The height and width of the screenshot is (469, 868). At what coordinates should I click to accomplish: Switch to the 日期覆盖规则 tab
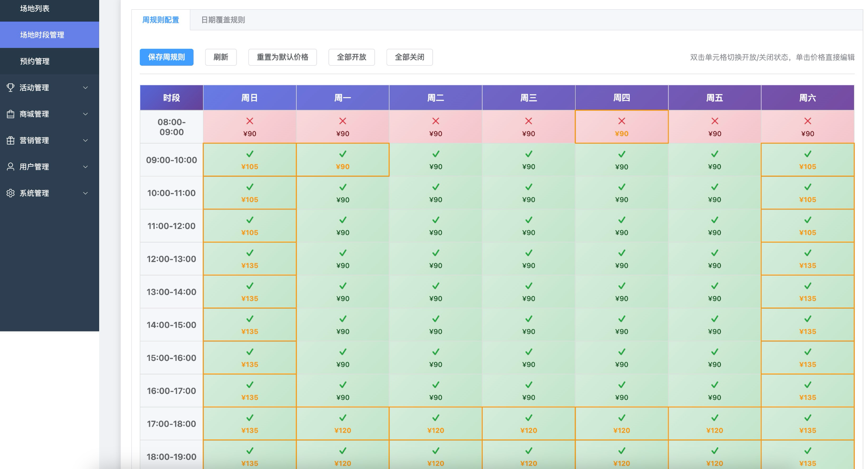pyautogui.click(x=223, y=20)
